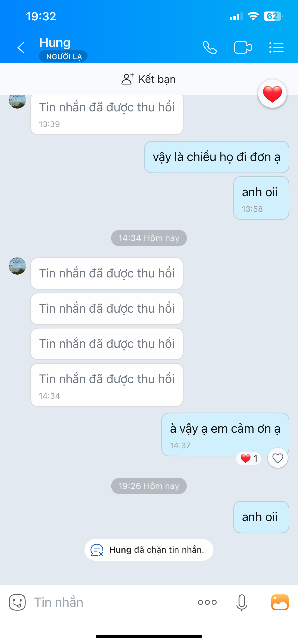Image resolution: width=298 pixels, height=644 pixels.
Task: Toggle the heart outline on last message
Action: click(278, 458)
